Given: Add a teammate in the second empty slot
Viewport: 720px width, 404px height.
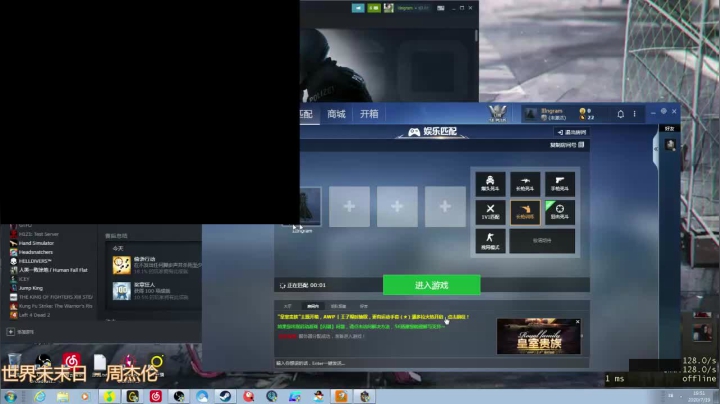Looking at the screenshot, I should (x=397, y=207).
